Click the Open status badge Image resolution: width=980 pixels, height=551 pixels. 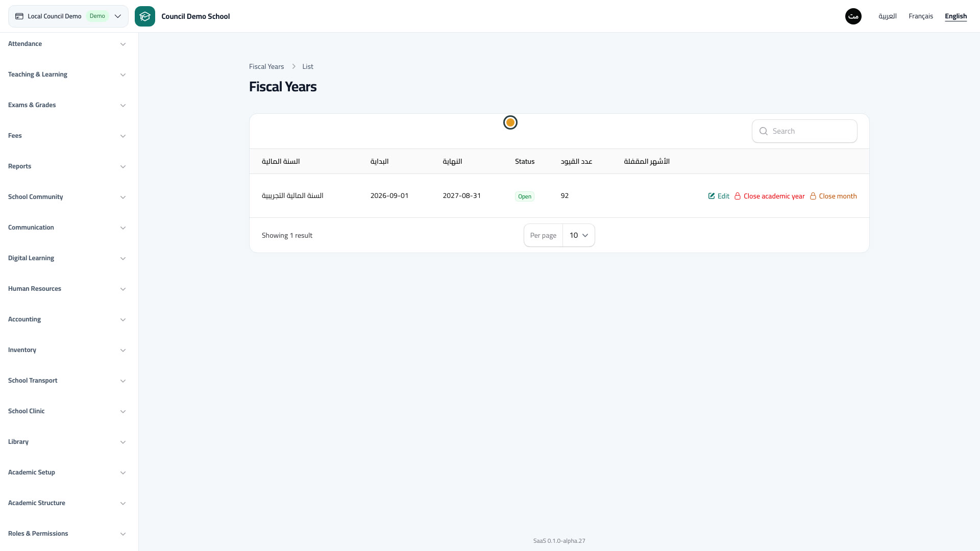(x=525, y=196)
